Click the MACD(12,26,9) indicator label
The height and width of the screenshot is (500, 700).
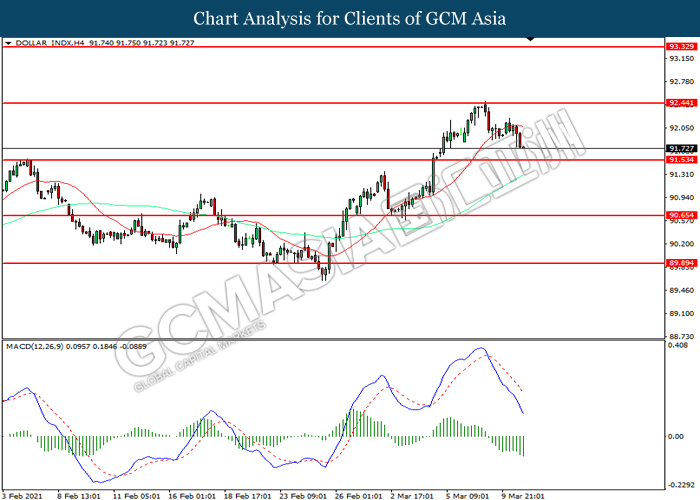pyautogui.click(x=35, y=346)
